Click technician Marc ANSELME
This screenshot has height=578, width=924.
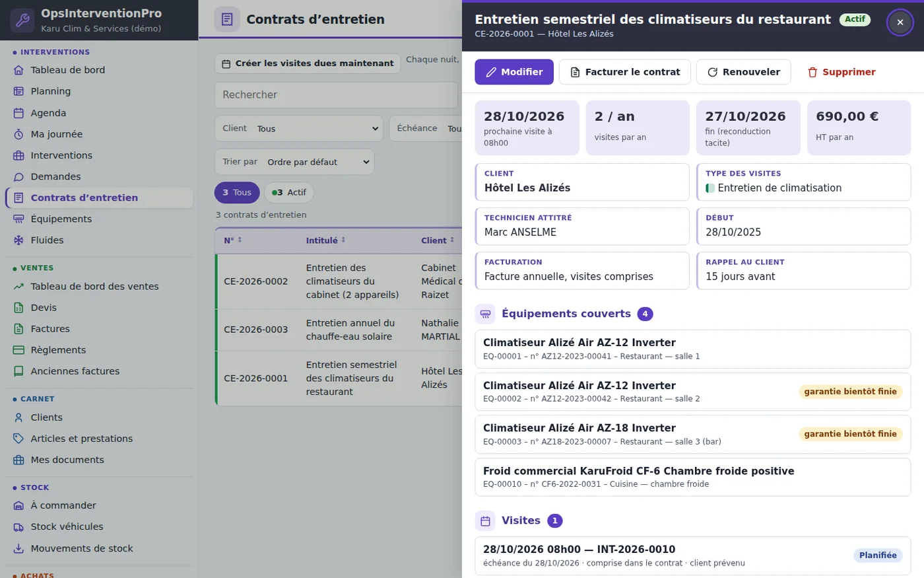582,226
